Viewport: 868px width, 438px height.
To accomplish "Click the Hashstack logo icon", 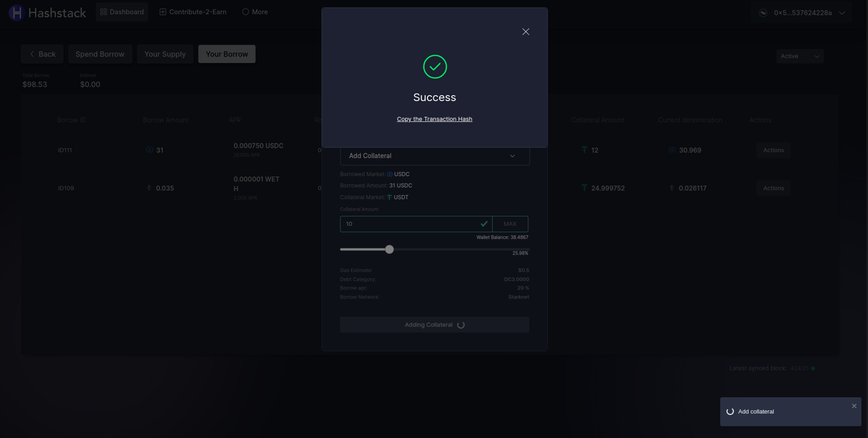I will (x=16, y=13).
